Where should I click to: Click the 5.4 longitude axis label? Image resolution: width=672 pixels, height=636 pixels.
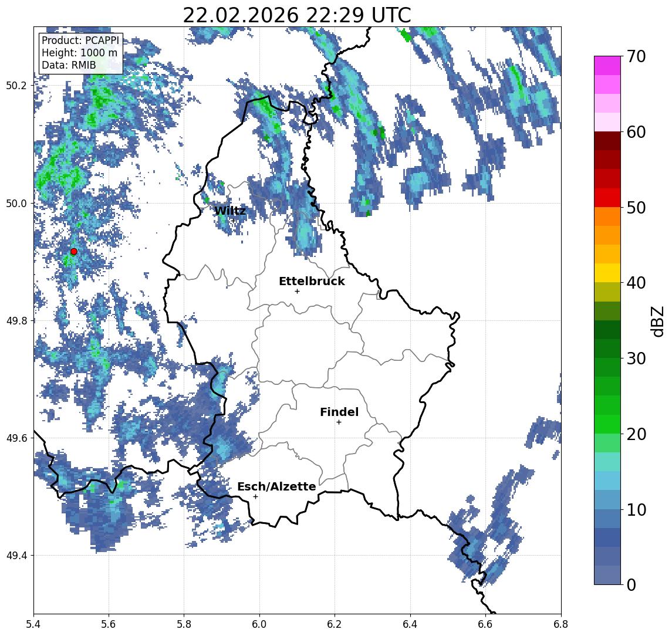[33, 624]
